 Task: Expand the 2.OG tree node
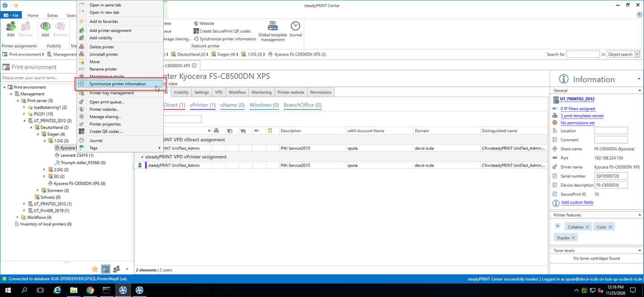[x=45, y=170]
